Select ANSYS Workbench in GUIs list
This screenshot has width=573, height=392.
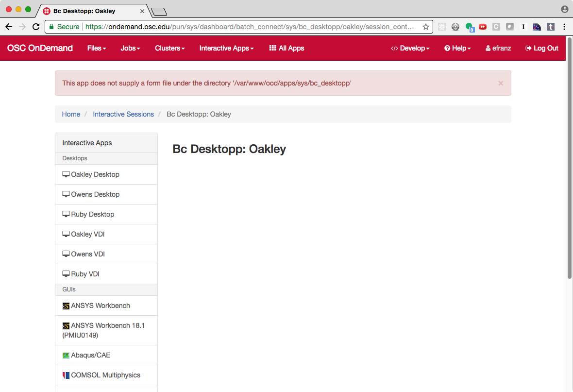[x=106, y=306]
